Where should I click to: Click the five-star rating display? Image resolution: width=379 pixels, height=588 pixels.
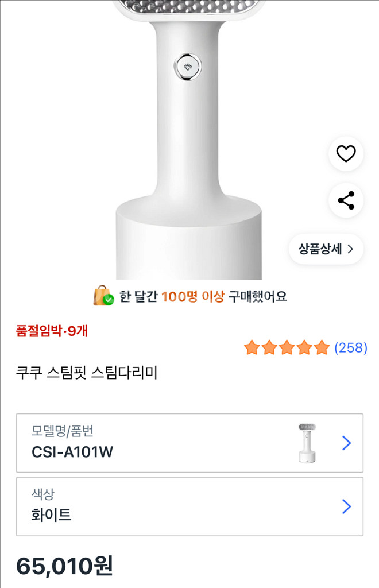click(x=287, y=347)
